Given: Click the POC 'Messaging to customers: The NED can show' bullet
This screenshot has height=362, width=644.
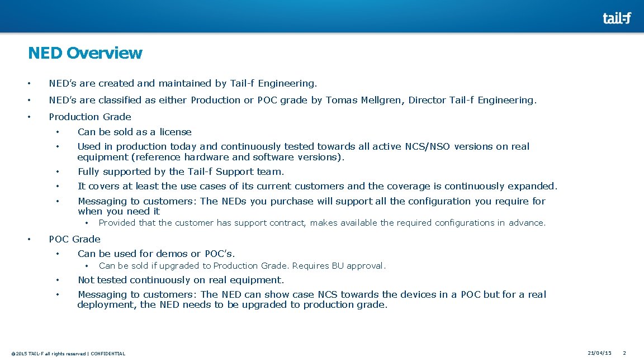Looking at the screenshot, I should point(312,299).
